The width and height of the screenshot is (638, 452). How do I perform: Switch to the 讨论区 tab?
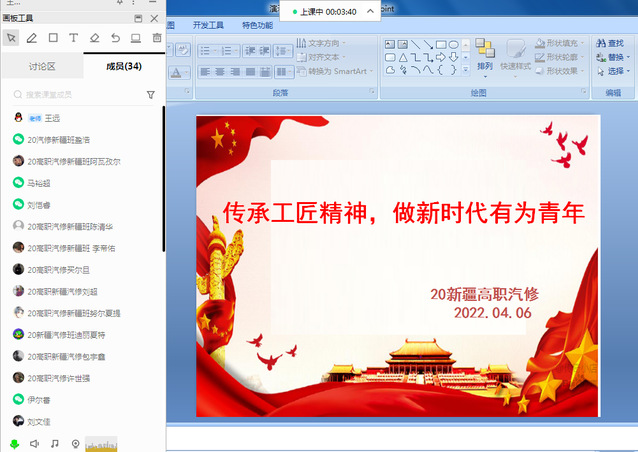click(41, 67)
